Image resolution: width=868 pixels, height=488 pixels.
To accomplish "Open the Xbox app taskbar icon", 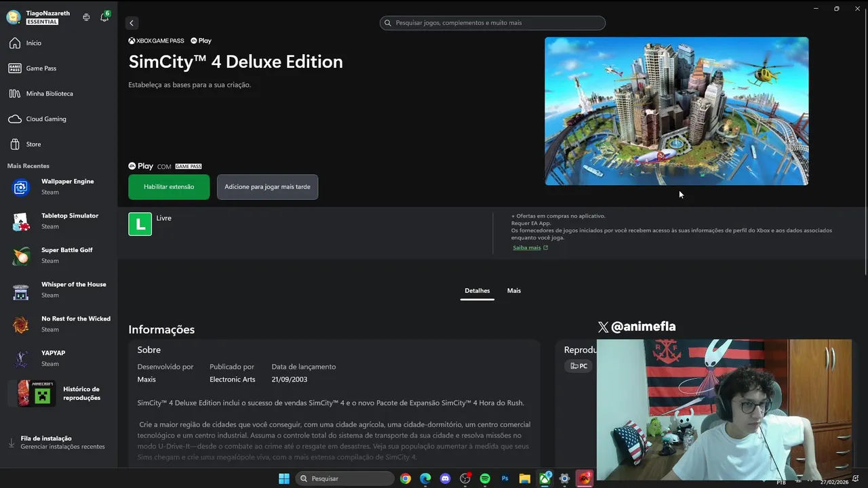I will [545, 479].
